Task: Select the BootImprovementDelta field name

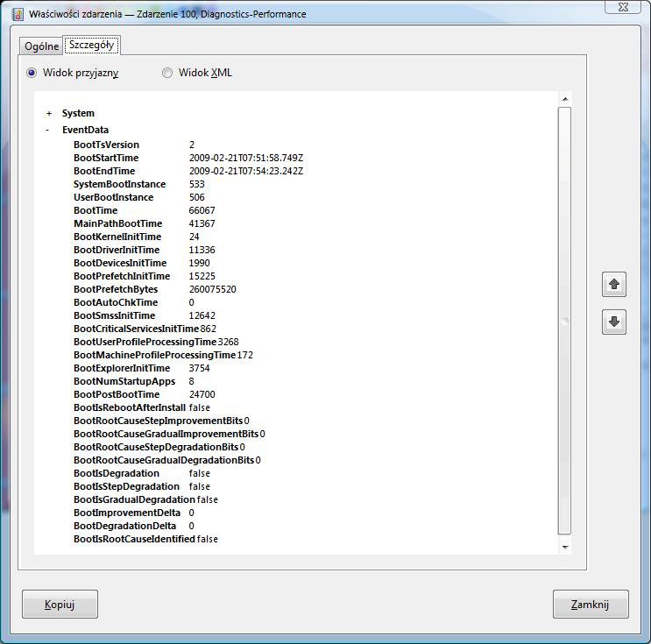Action: tap(127, 513)
